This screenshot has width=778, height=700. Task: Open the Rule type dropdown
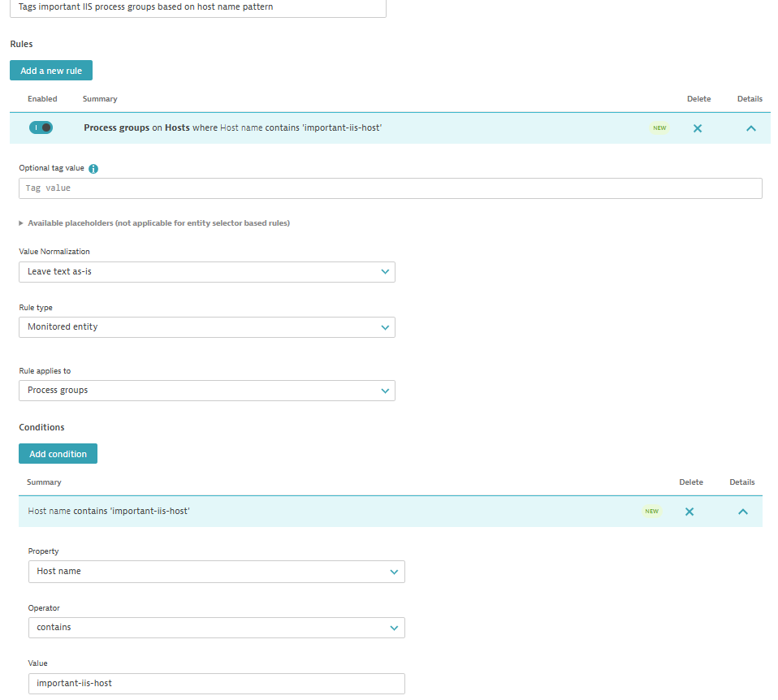(206, 327)
